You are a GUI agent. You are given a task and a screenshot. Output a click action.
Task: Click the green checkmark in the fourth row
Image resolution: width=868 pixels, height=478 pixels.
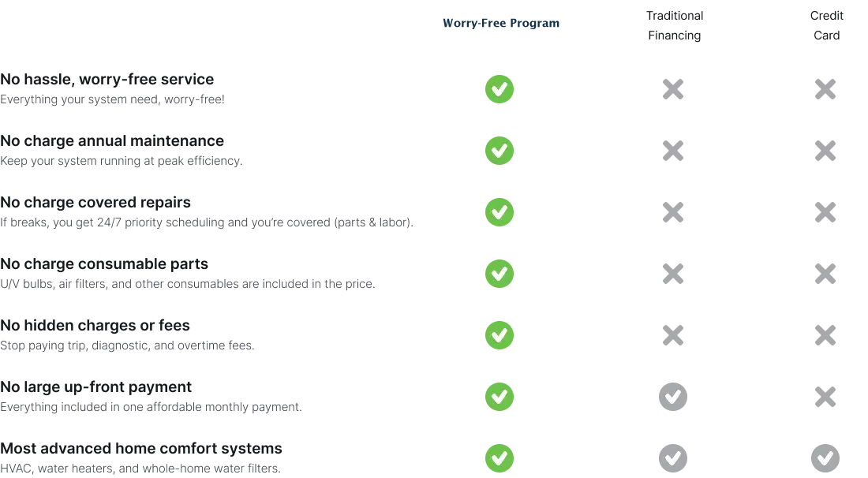(498, 273)
